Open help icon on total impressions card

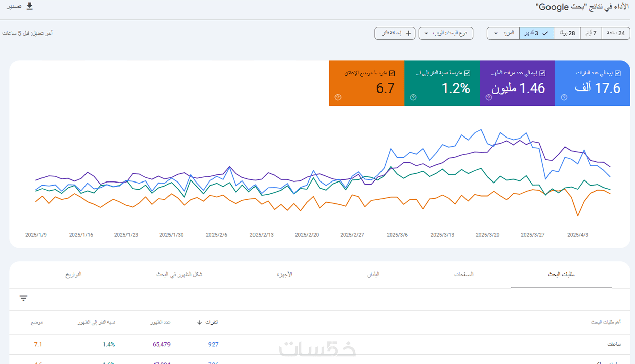tap(489, 97)
